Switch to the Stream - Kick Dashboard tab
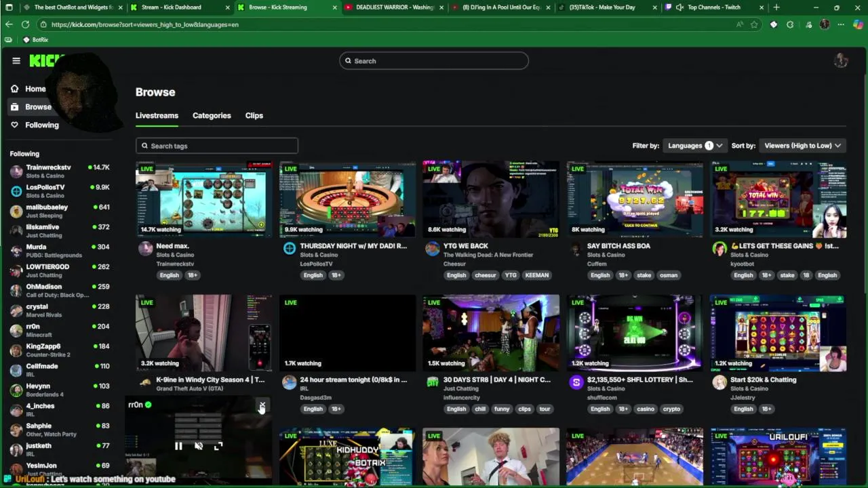Image resolution: width=868 pixels, height=488 pixels. (178, 7)
